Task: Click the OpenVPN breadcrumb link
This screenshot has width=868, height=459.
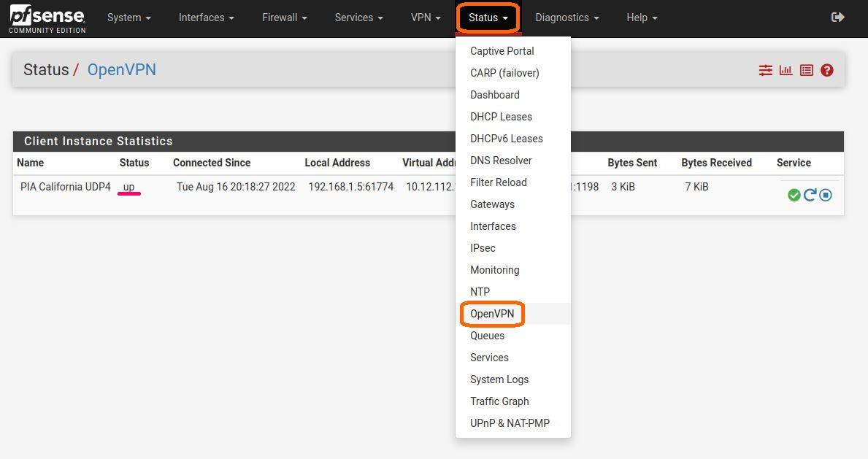Action: click(121, 70)
